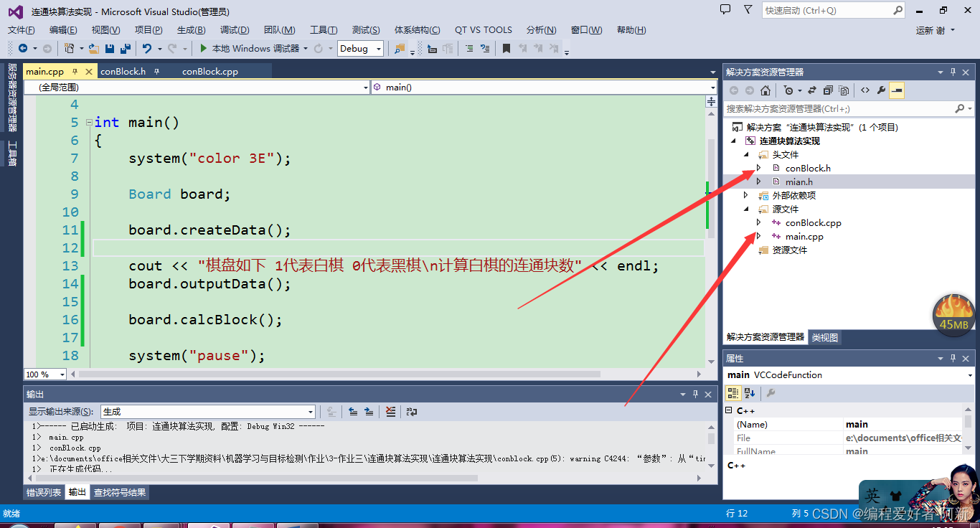Viewport: 980px width, 528px height.
Task: Toggle the Preview Selected Items icon in Solution Explorer
Action: coord(897,90)
